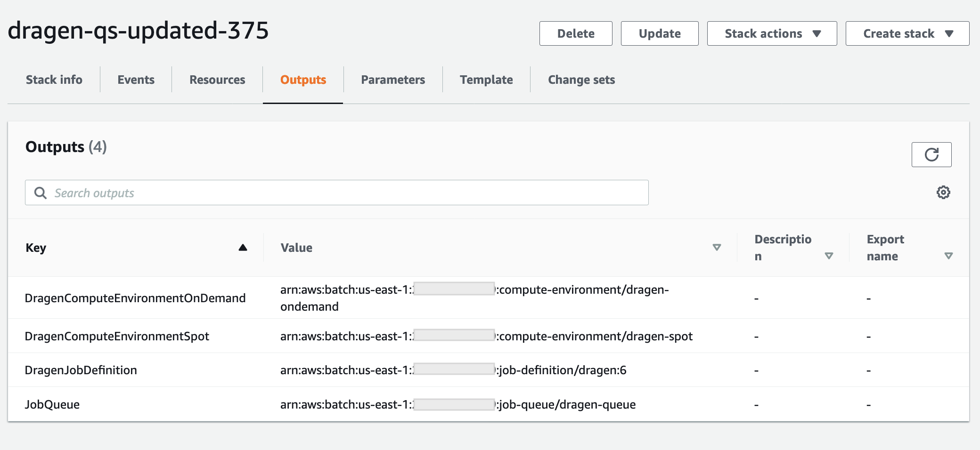The width and height of the screenshot is (980, 450).
Task: Open outputs table preferences gear
Action: [x=943, y=193]
